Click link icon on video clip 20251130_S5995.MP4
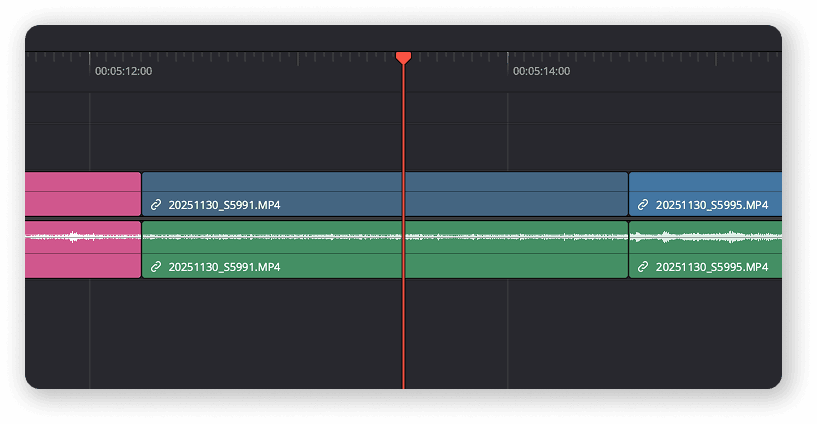817x424 pixels. [643, 205]
